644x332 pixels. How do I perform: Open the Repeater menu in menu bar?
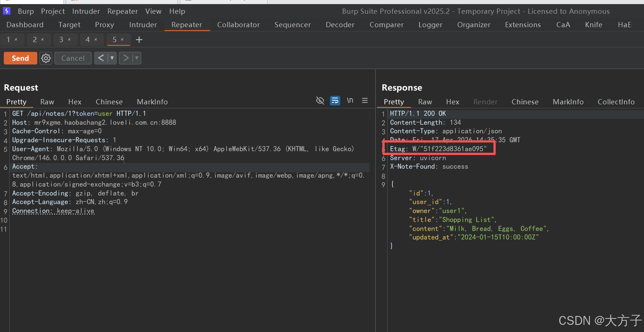click(x=123, y=11)
